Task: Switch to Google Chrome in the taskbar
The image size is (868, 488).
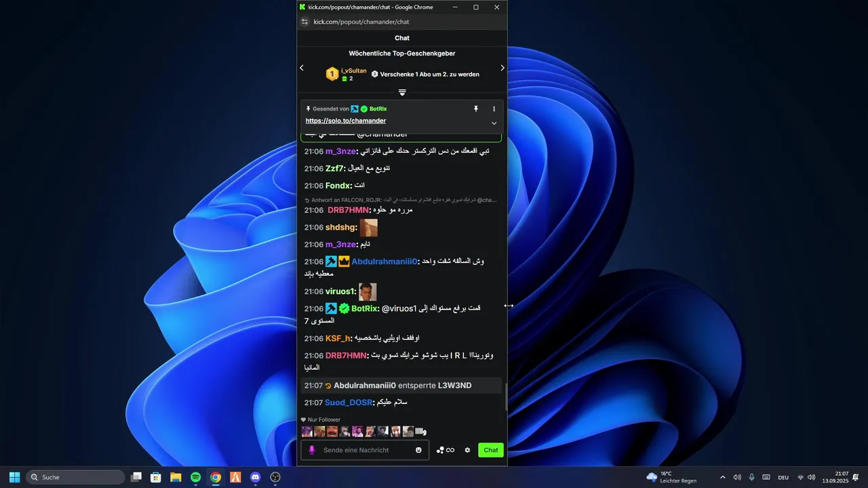Action: click(215, 477)
